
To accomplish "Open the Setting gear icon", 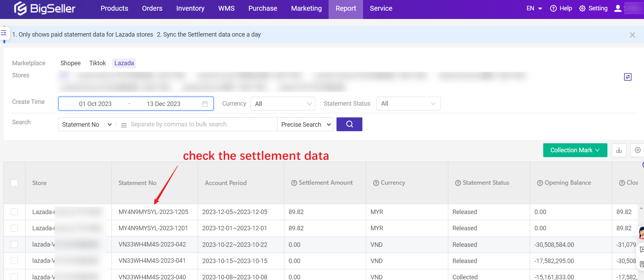I will pyautogui.click(x=582, y=8).
